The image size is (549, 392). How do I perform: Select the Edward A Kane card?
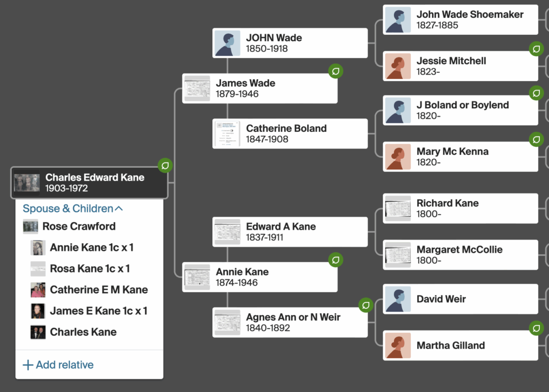290,232
